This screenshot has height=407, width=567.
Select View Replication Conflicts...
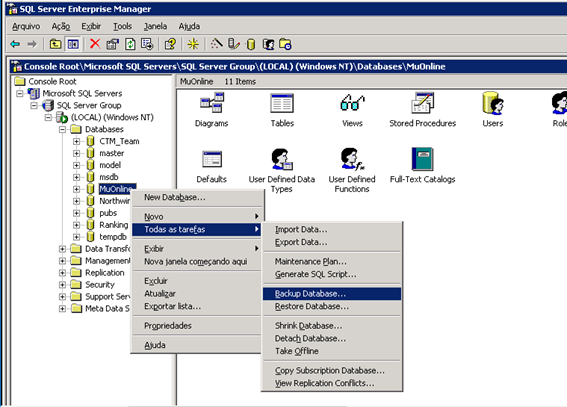pyautogui.click(x=332, y=384)
